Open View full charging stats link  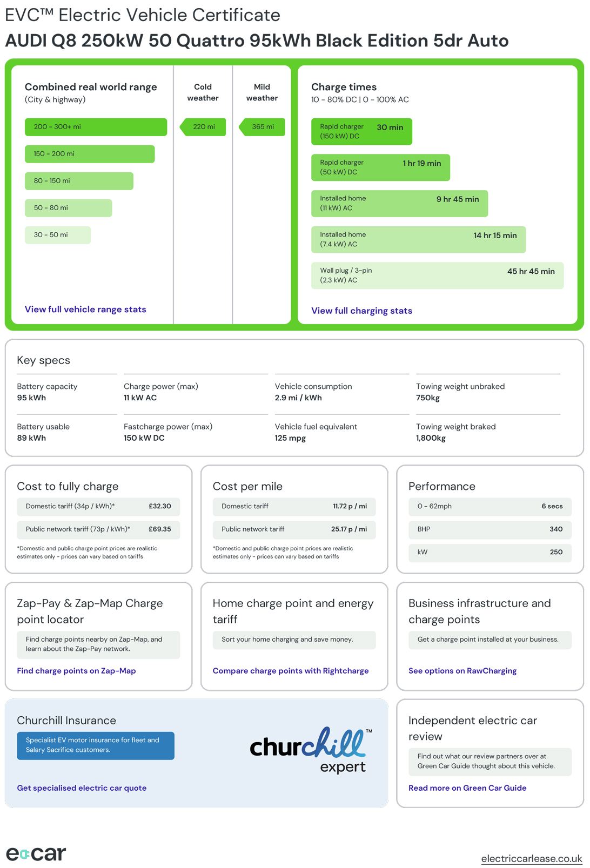(x=361, y=311)
